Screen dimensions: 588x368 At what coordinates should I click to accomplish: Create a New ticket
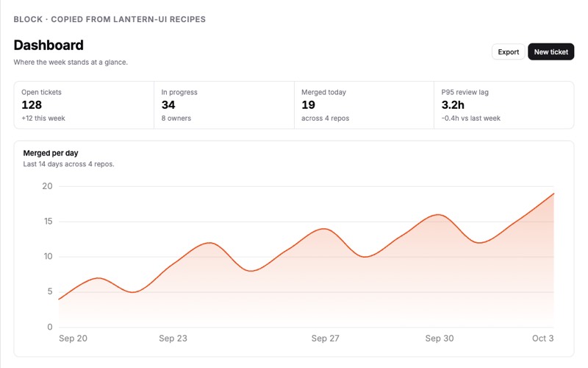coord(551,52)
